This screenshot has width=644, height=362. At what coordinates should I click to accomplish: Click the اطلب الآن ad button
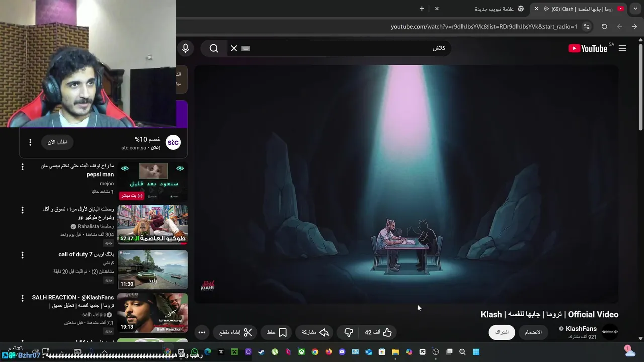coord(57,142)
